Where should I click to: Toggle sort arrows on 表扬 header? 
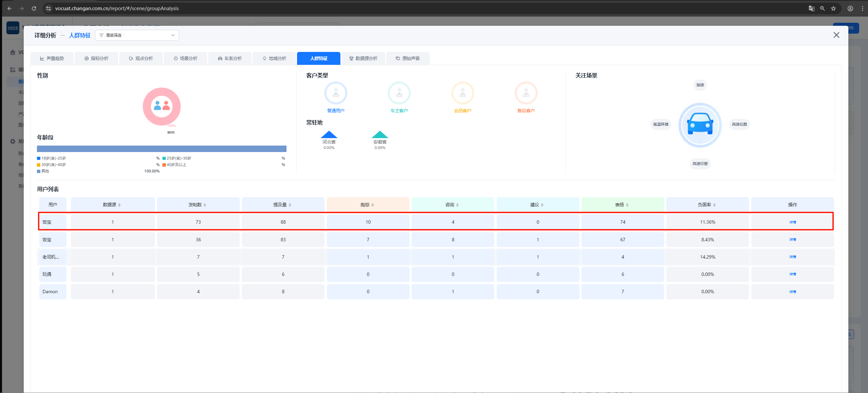click(x=627, y=205)
